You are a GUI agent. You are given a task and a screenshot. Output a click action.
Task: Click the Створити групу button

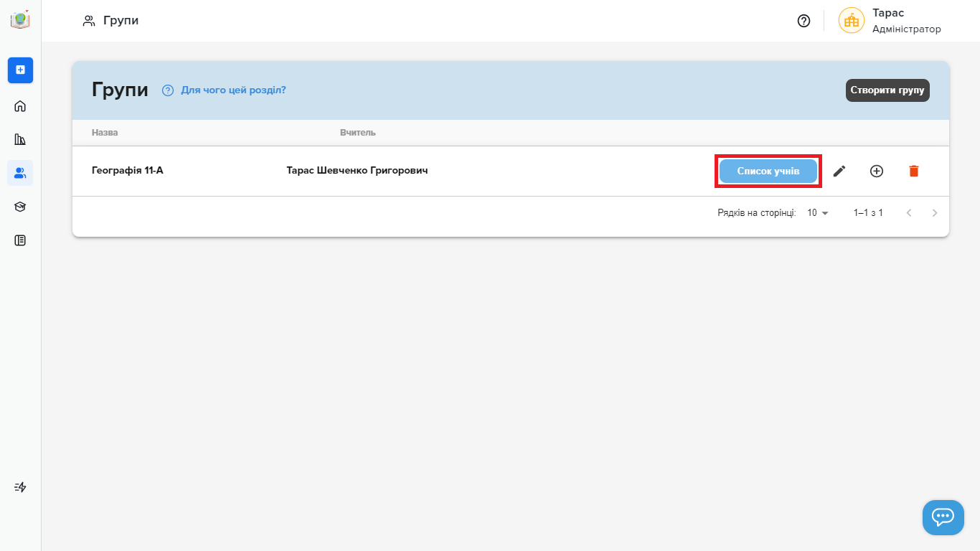[887, 90]
